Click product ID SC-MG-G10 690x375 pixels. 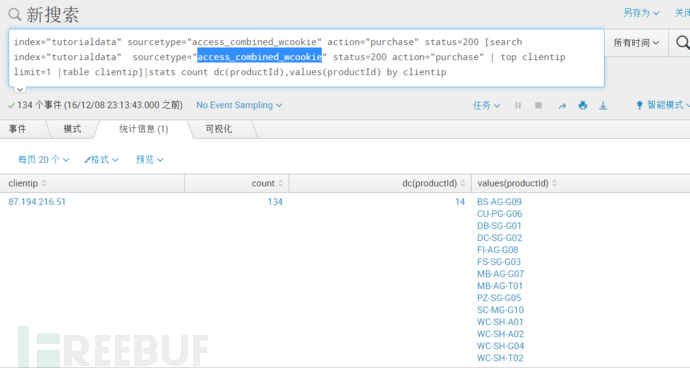point(500,310)
